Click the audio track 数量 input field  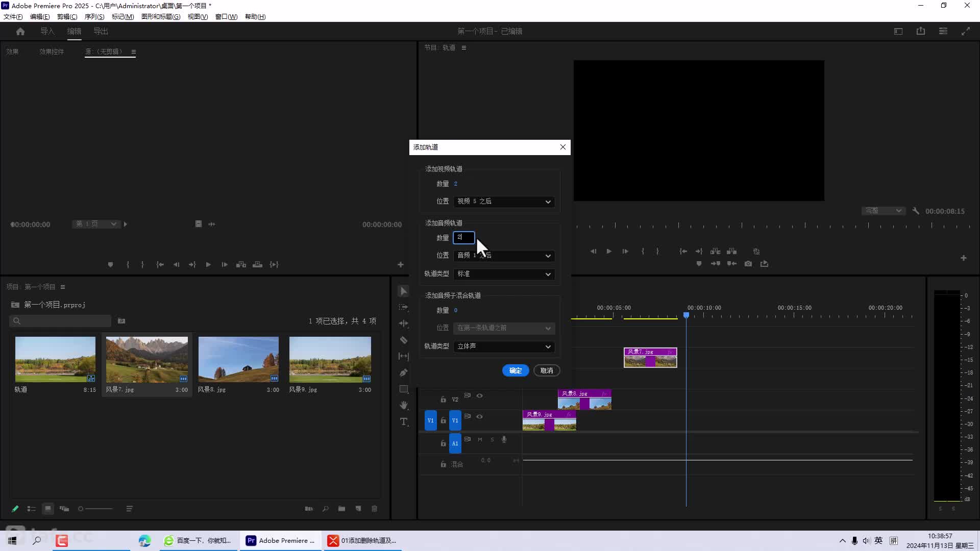pos(464,237)
